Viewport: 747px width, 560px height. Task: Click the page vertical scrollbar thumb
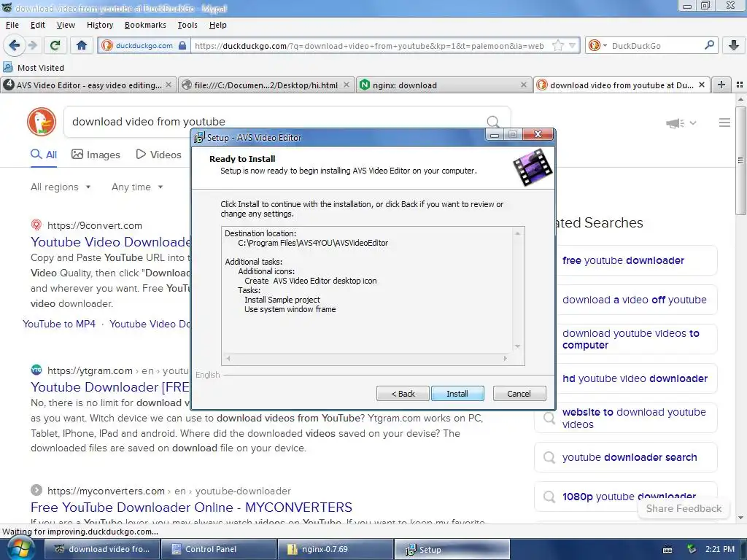(740, 160)
